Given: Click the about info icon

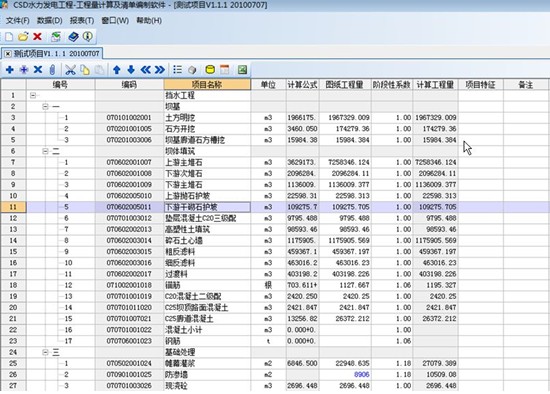Looking at the screenshot, I should point(88,36).
